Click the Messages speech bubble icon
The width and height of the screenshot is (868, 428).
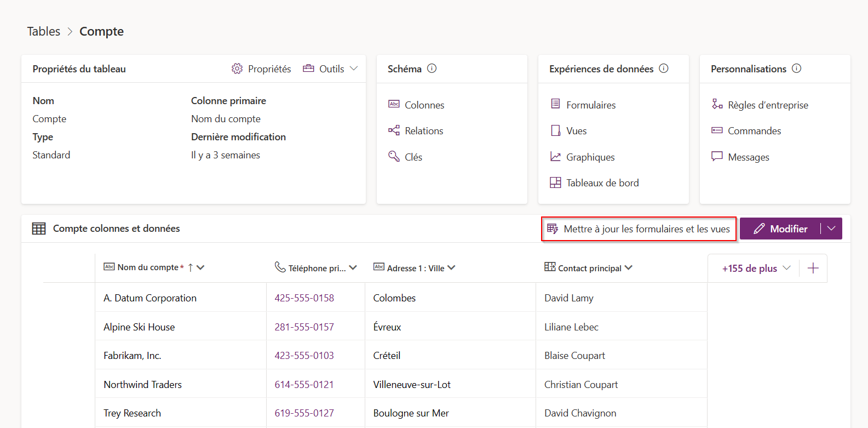click(717, 156)
